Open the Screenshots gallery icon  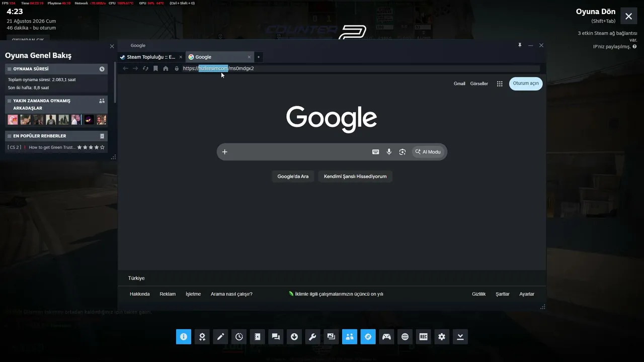pyautogui.click(x=331, y=337)
